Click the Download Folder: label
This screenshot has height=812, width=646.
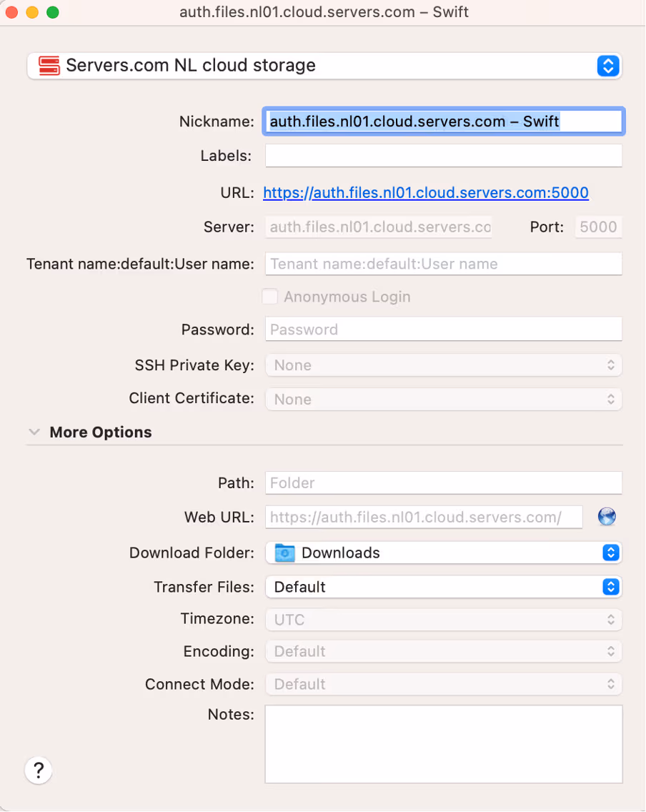click(x=192, y=553)
